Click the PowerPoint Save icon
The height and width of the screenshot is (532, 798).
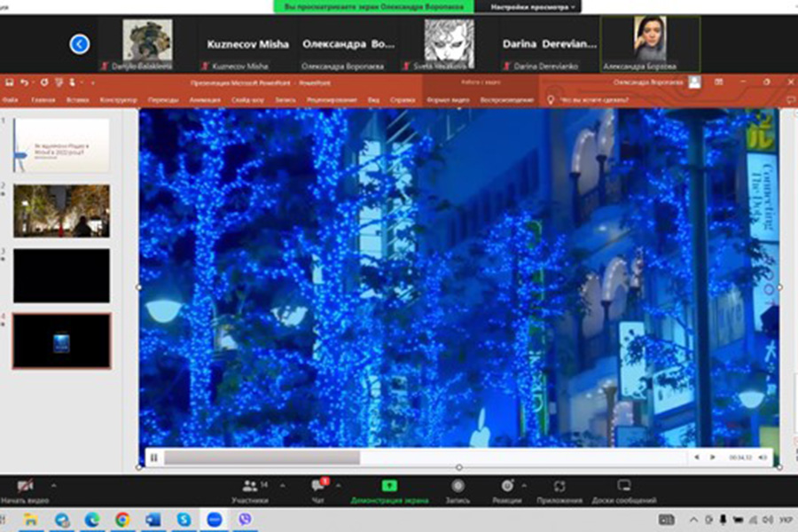pos(9,82)
